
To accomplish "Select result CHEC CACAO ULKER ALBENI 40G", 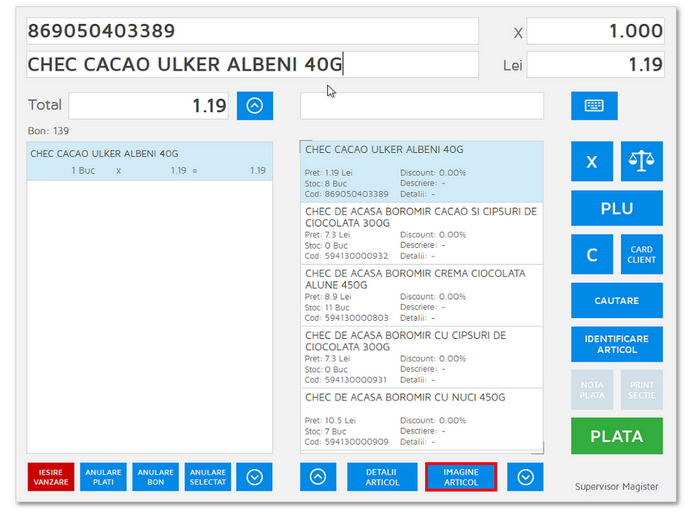I will 422,172.
